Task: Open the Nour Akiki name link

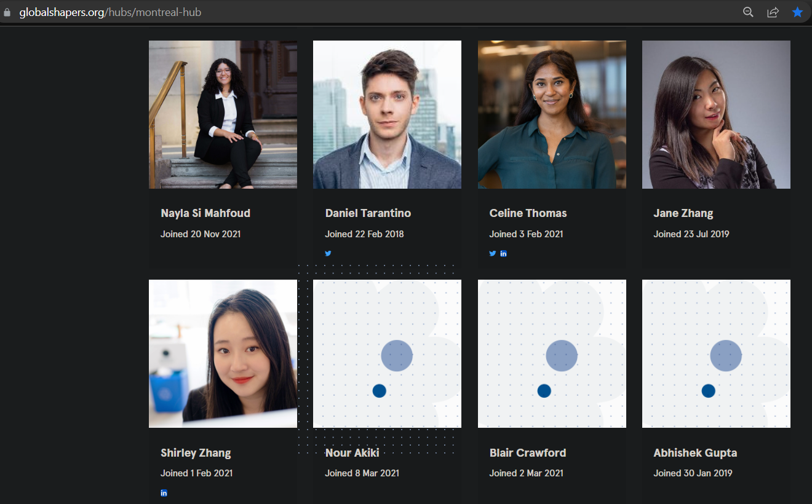Action: coord(352,453)
